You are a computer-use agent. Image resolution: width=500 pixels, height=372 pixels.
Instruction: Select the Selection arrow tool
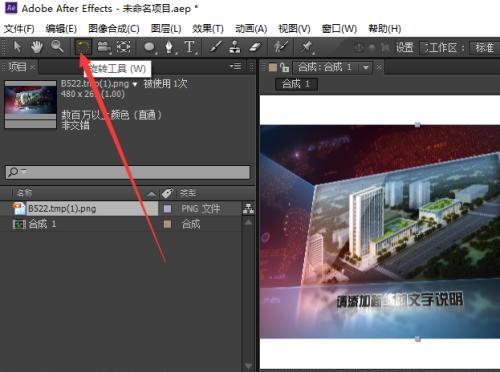pos(17,47)
